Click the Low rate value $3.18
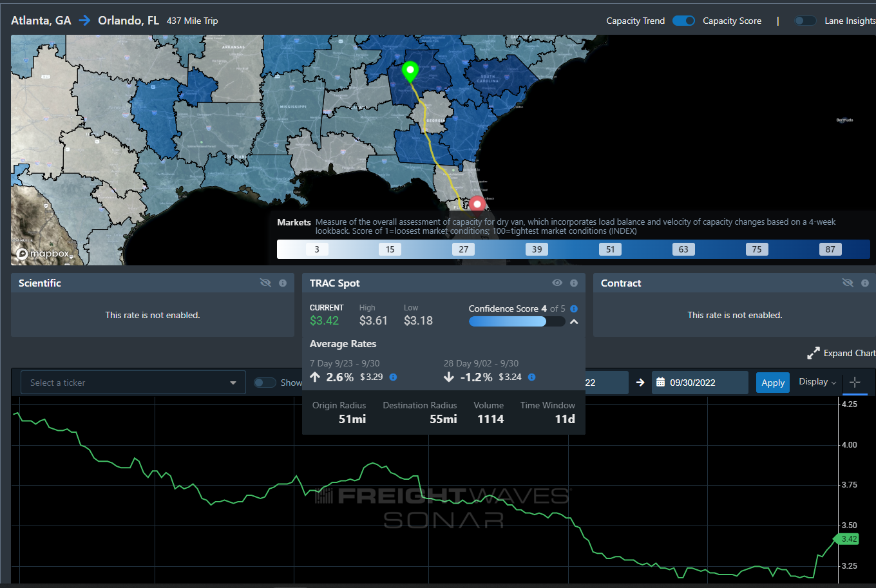876x588 pixels. click(418, 321)
